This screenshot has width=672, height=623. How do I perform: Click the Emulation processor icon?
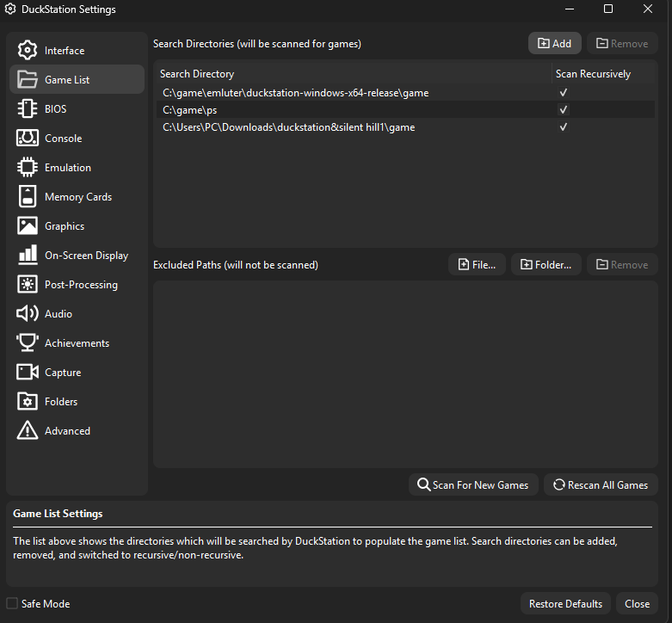[x=28, y=167]
